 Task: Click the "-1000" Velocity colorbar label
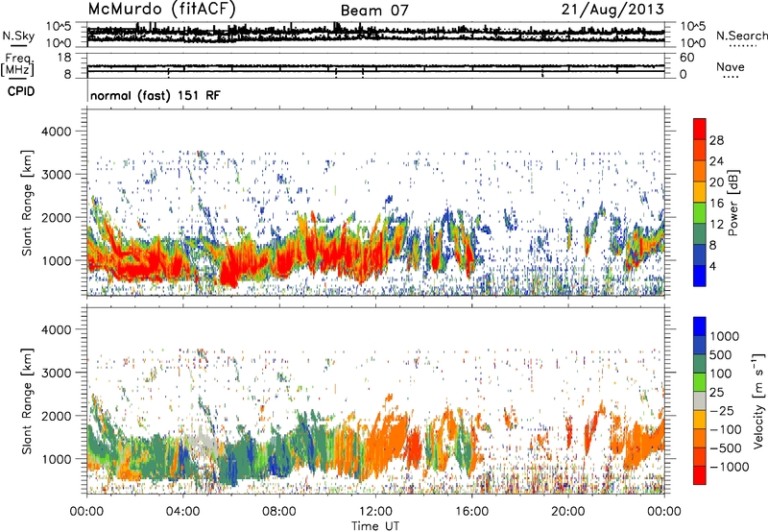coord(729,467)
